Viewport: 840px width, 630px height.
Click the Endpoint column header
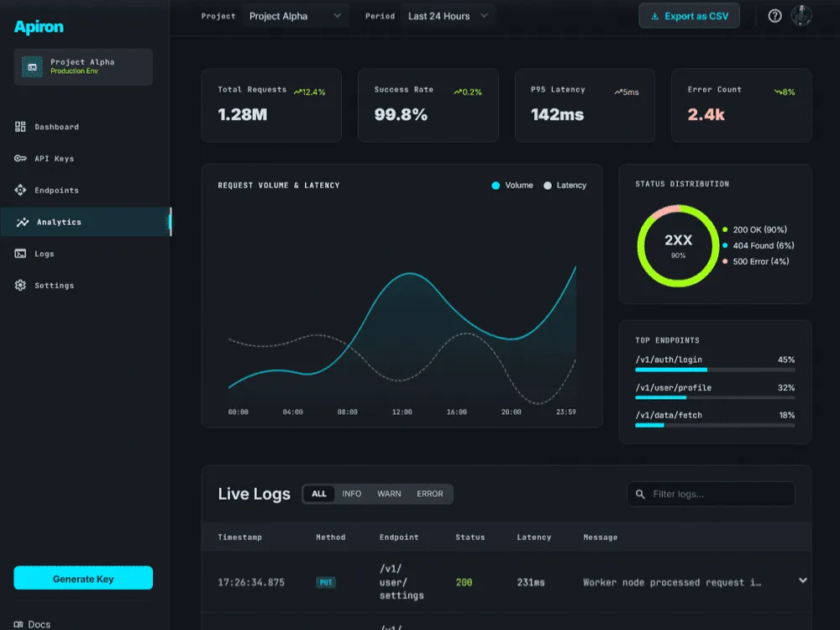pos(399,537)
